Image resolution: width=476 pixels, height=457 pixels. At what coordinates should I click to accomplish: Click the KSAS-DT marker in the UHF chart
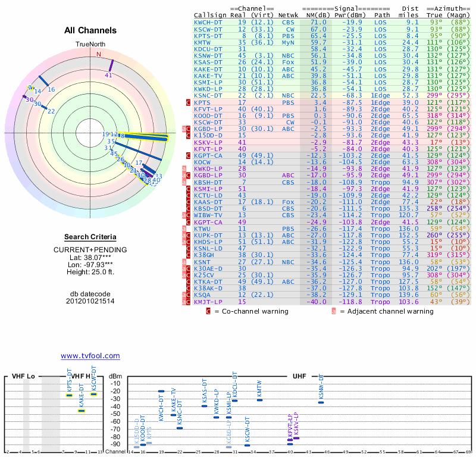(x=204, y=406)
